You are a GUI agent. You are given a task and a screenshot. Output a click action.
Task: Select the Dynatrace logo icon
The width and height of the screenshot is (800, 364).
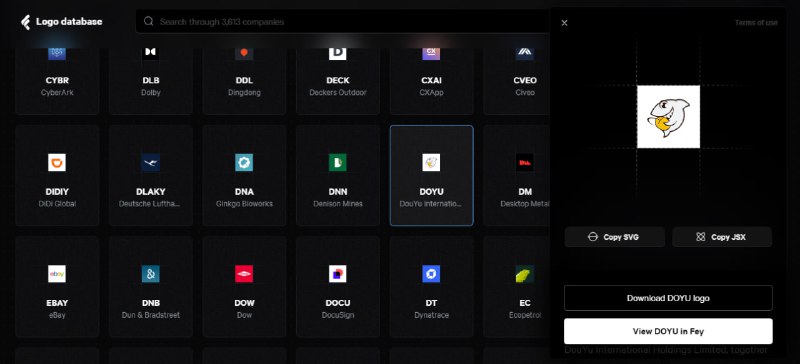coord(431,274)
